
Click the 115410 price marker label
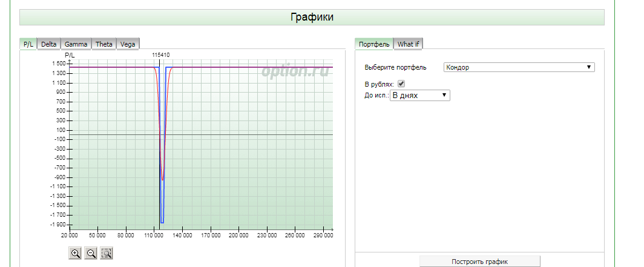tap(160, 54)
